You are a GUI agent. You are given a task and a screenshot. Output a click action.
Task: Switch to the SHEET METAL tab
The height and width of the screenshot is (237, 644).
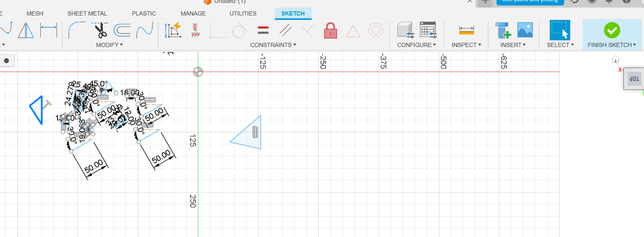click(87, 13)
